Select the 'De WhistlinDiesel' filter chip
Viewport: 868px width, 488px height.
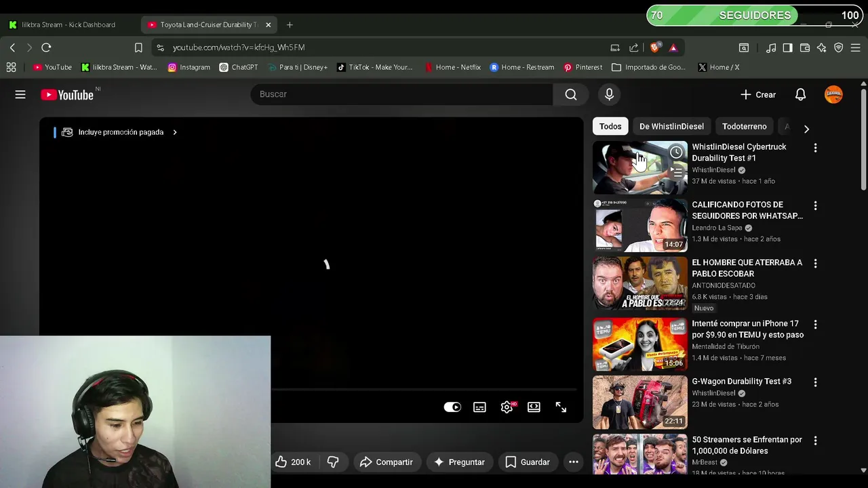[671, 126]
